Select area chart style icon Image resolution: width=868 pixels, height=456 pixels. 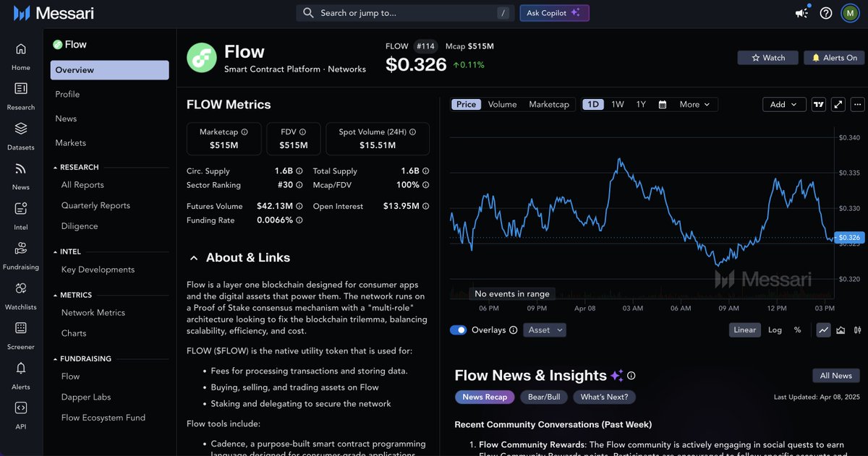tap(841, 330)
